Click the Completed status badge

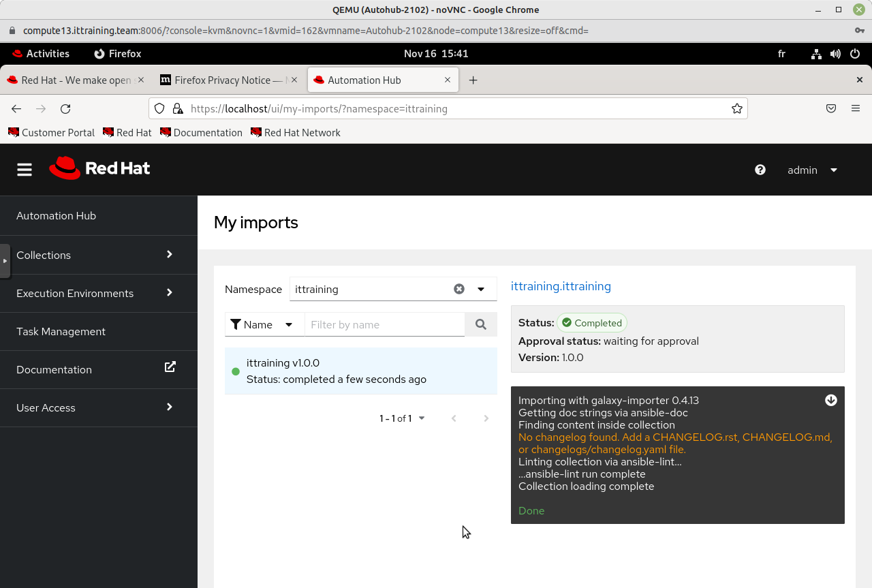[x=592, y=323]
